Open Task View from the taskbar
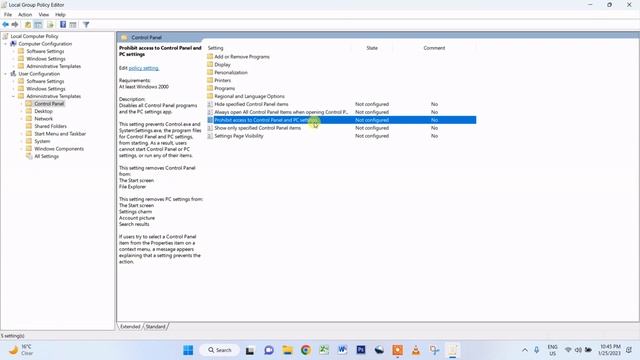The image size is (640, 360). pos(250,350)
